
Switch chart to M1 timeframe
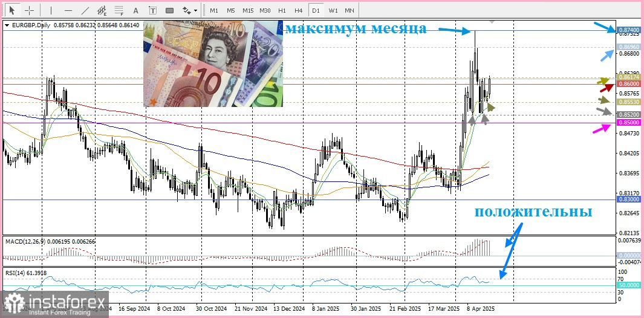click(214, 10)
